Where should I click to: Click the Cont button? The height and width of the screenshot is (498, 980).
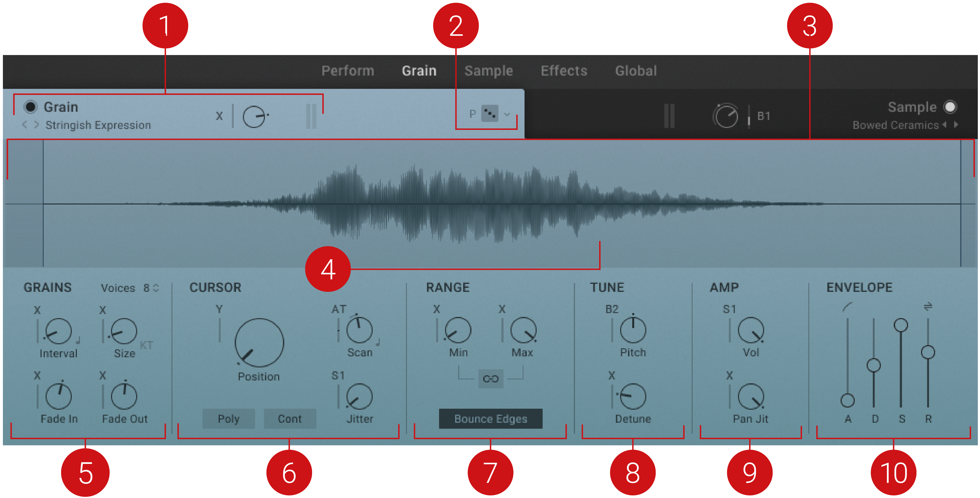(x=290, y=419)
